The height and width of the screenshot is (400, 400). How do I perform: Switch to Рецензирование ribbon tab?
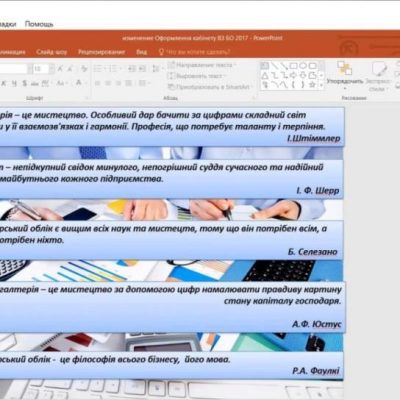coord(101,52)
